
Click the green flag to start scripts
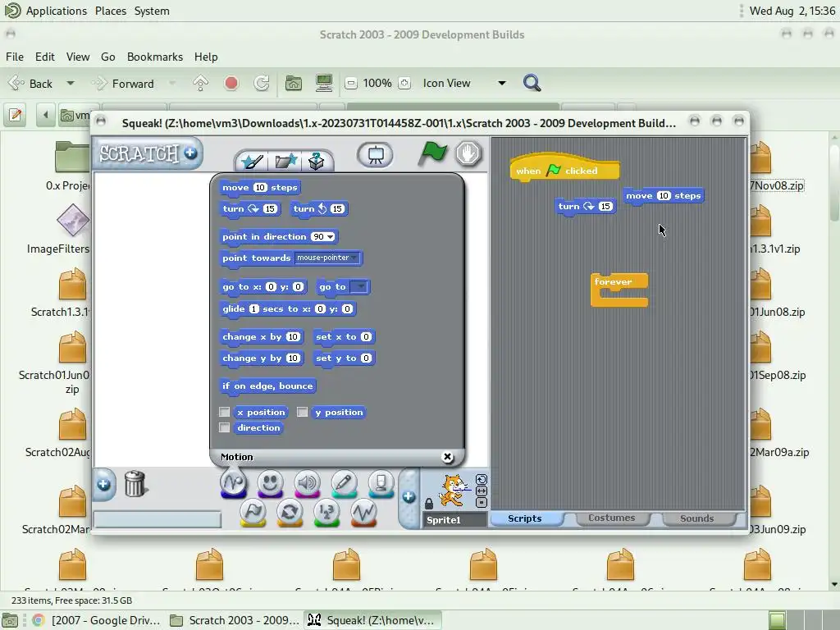pos(432,153)
